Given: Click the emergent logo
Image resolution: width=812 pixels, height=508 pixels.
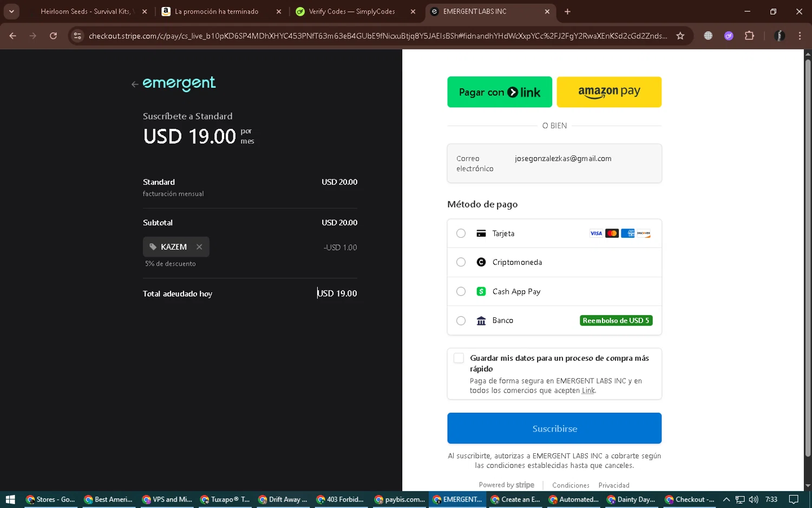Looking at the screenshot, I should (x=179, y=83).
